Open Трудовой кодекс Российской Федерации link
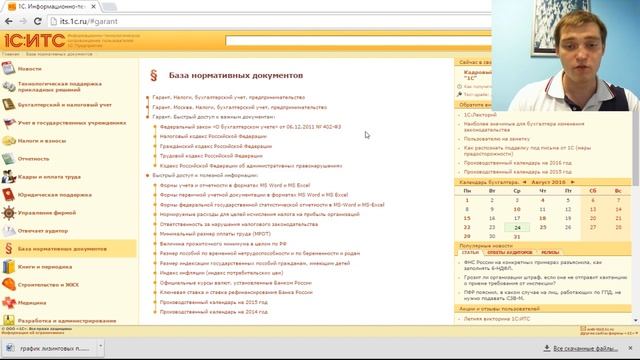The width and height of the screenshot is (640, 360). (211, 156)
